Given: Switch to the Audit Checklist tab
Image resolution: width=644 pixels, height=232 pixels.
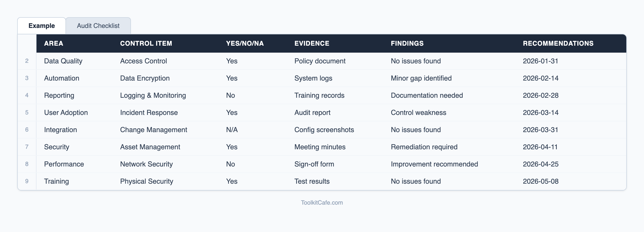Looking at the screenshot, I should coord(98,26).
